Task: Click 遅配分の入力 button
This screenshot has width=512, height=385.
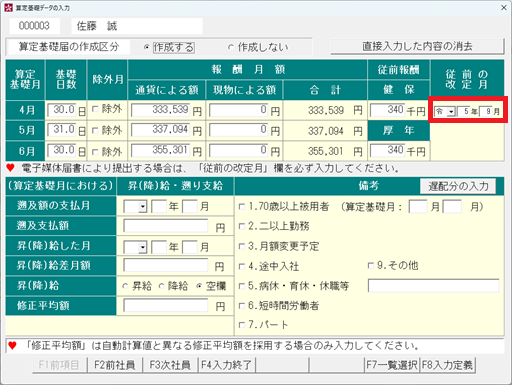Action: [458, 186]
